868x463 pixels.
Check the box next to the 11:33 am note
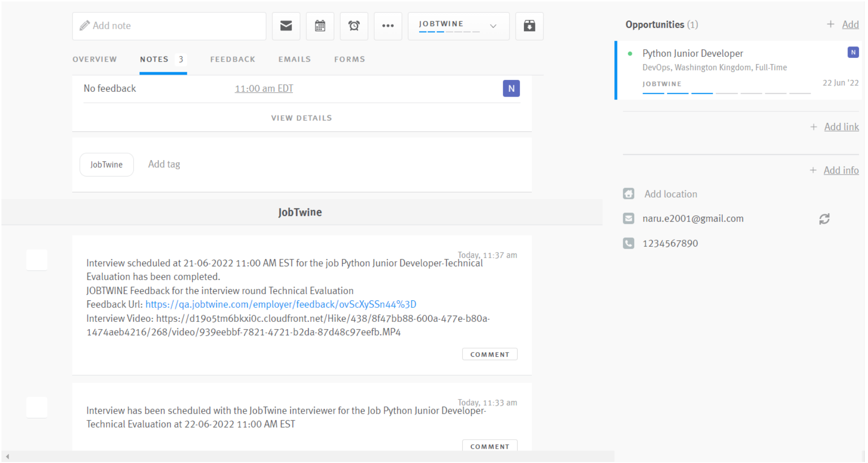pyautogui.click(x=37, y=407)
